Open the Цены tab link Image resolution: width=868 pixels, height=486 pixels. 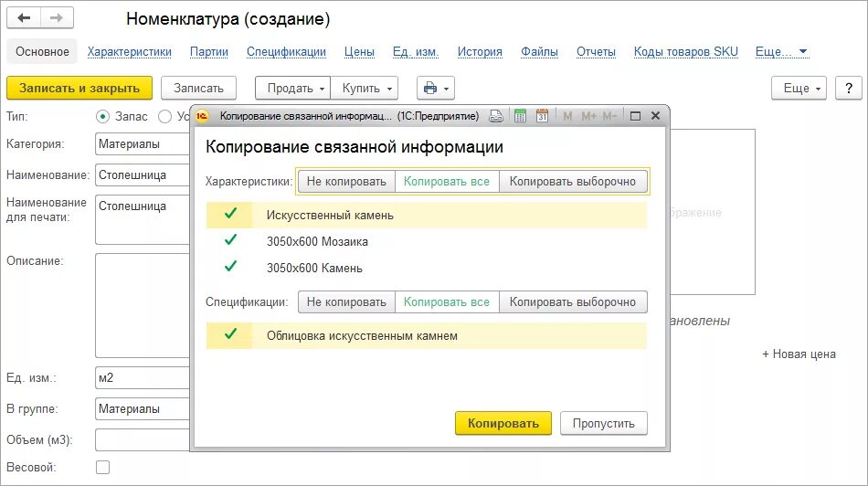[x=359, y=51]
